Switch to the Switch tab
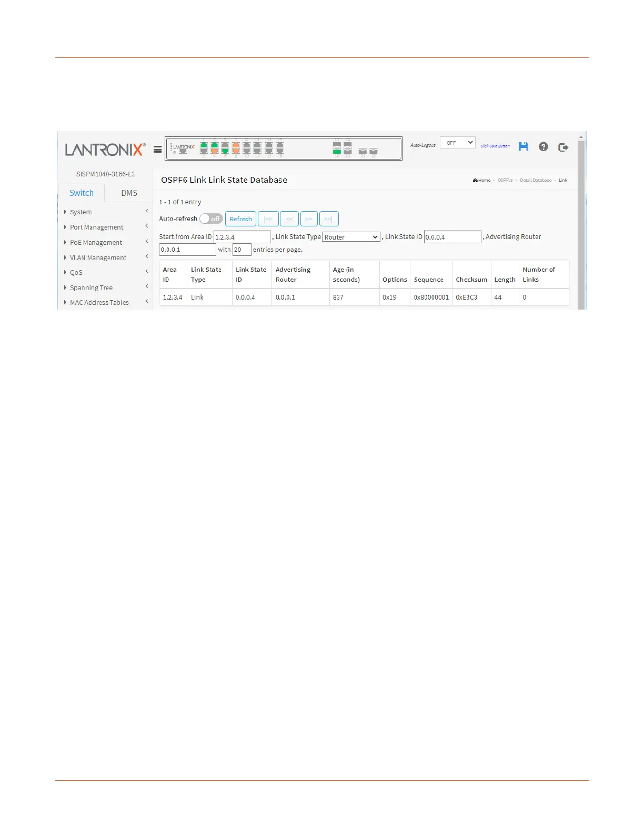The width and height of the screenshot is (644, 834). coord(82,193)
